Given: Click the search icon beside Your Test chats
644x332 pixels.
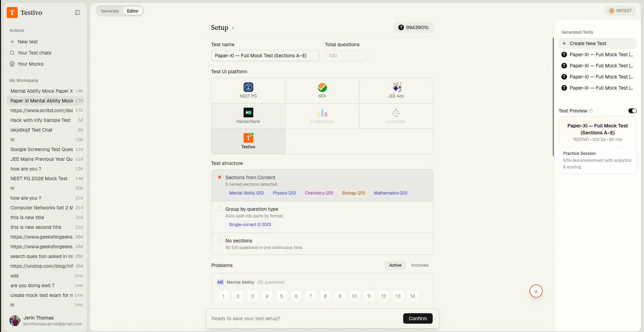Looking at the screenshot, I should tap(12, 53).
